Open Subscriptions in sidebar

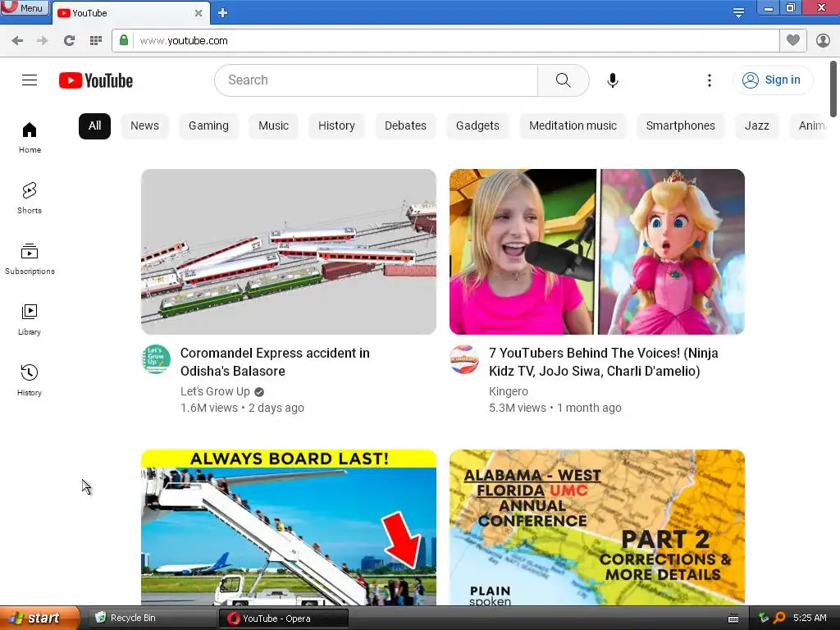coord(30,259)
